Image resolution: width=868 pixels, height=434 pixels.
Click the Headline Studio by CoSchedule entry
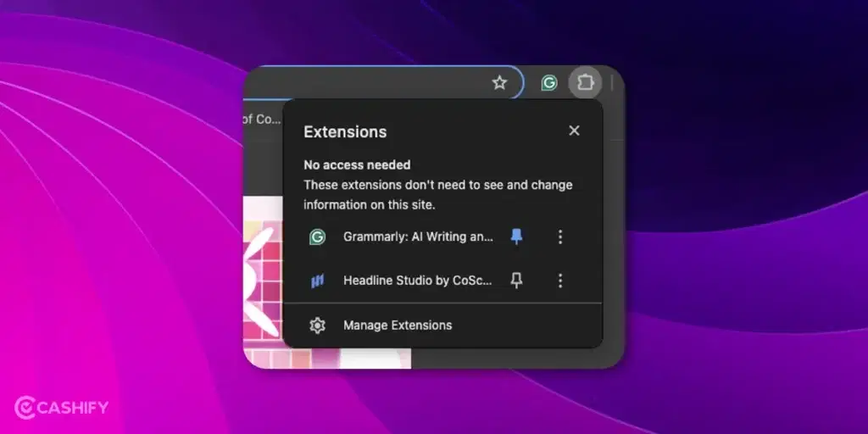[417, 281]
